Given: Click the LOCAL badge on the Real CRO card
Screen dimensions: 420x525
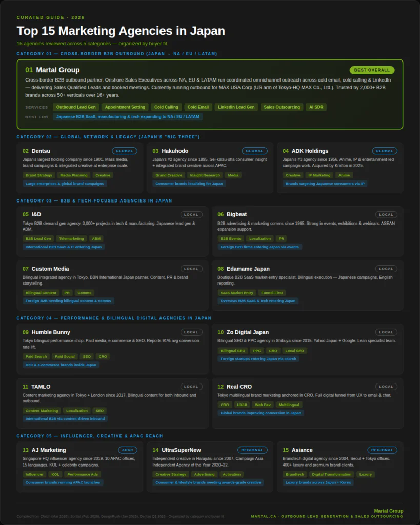Looking at the screenshot, I should click(386, 387).
